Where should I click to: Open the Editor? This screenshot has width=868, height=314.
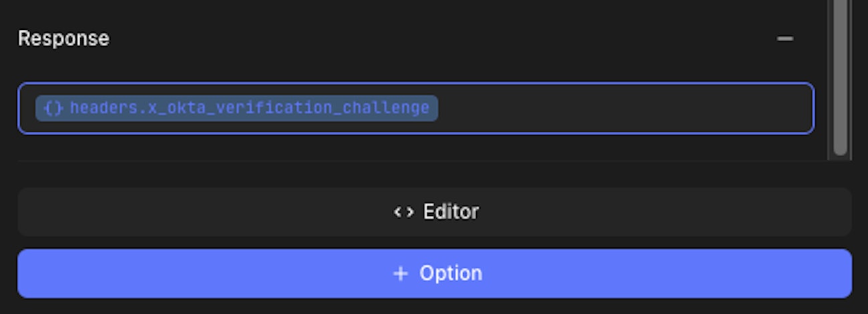tap(435, 212)
